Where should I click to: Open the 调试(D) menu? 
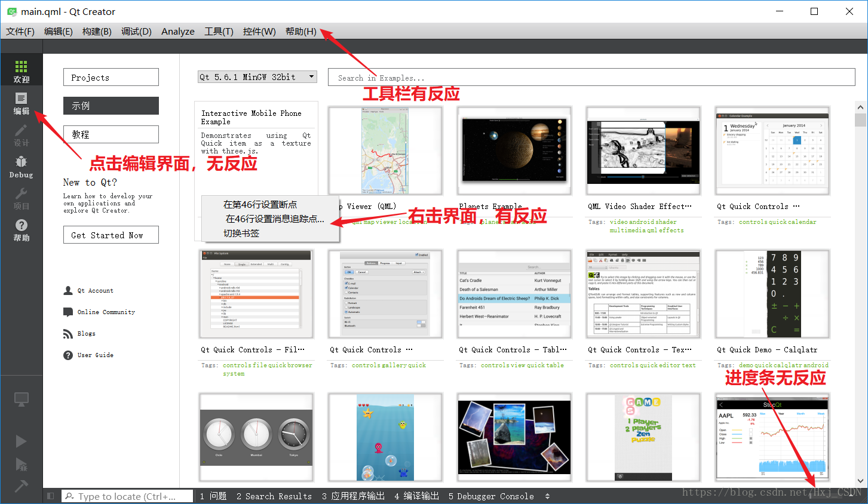[x=136, y=32]
